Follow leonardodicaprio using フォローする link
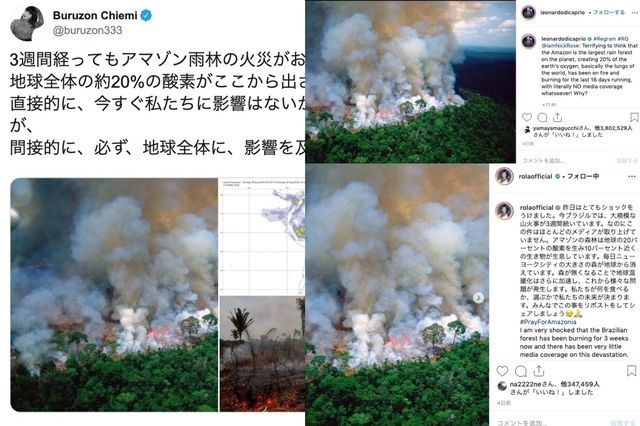640x426 pixels. tap(609, 13)
